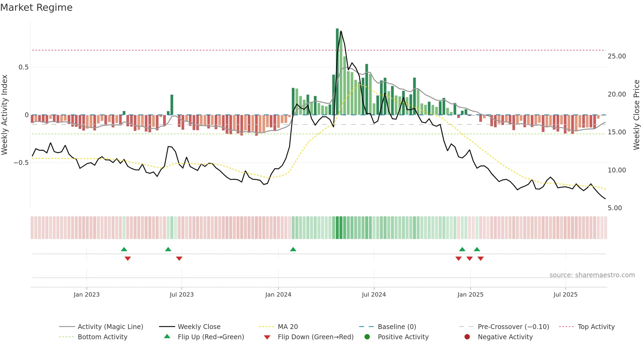Screen dimensions: 644x362
Task: Click 10.00 price axis tick label
Action: tap(617, 170)
